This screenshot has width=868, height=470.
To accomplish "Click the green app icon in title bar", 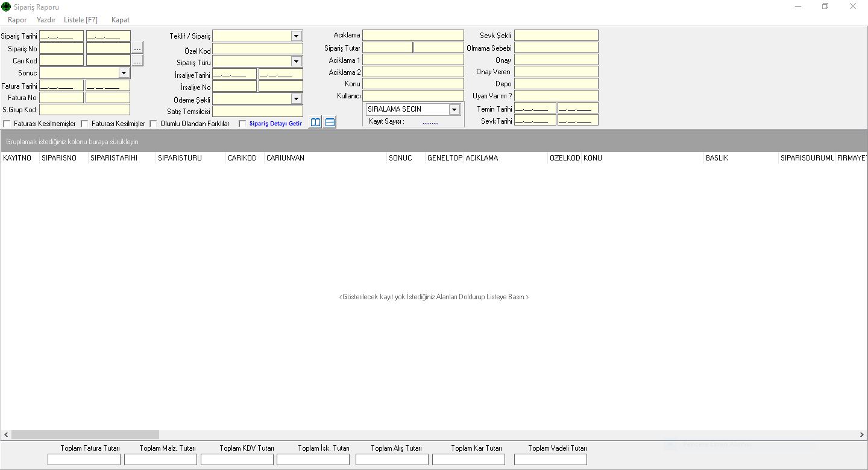I will point(6,7).
